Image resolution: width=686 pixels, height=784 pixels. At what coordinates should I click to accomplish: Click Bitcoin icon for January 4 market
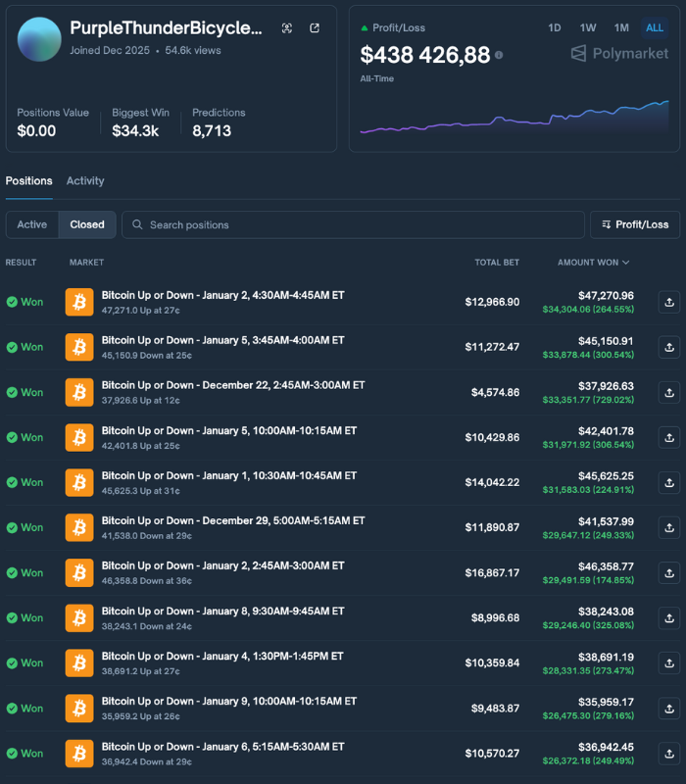[x=79, y=663]
